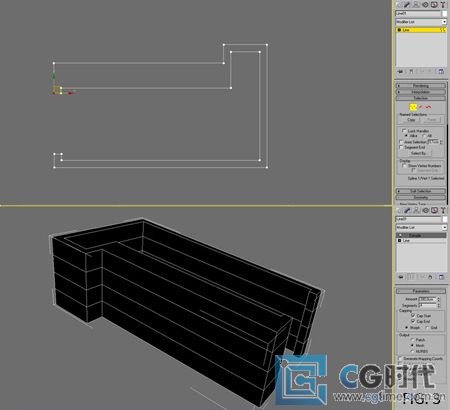Toggle Show End Result under the yellow Line stack
Image resolution: width=450 pixels, height=410 pixels.
tap(411, 71)
